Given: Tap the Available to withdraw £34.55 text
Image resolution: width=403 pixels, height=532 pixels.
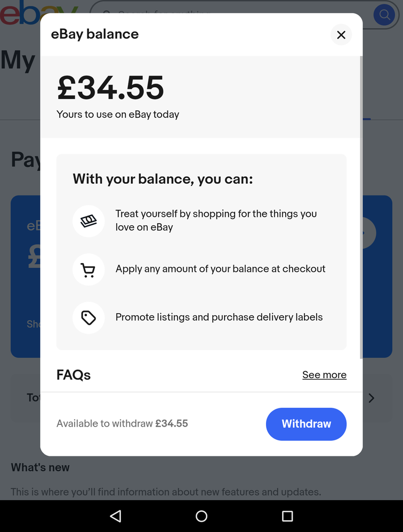Looking at the screenshot, I should [x=122, y=423].
